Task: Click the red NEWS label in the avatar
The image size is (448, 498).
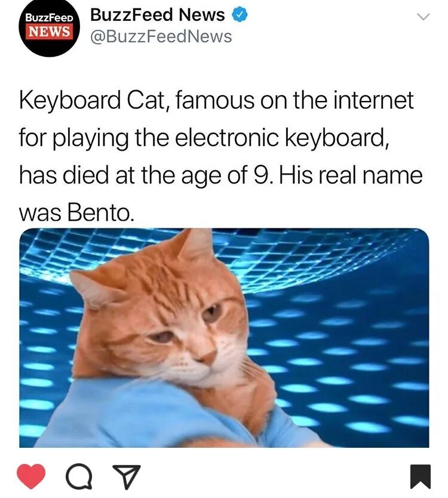Action: [49, 31]
